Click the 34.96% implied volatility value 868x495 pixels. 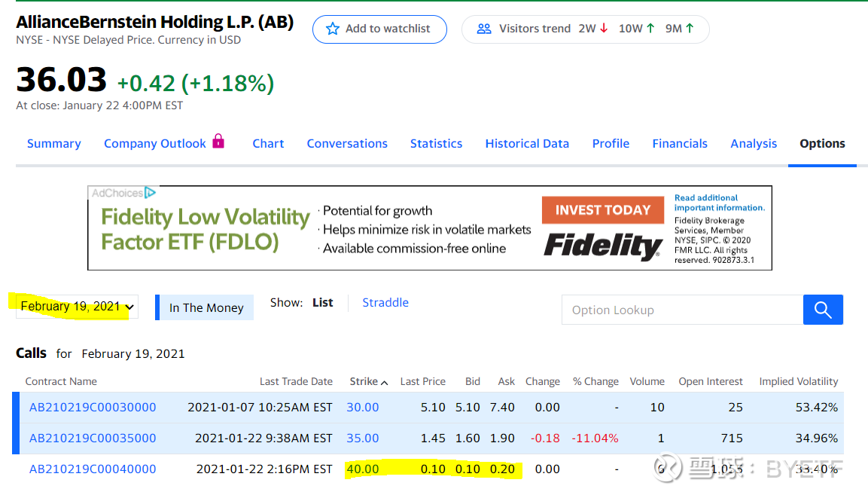tap(817, 438)
